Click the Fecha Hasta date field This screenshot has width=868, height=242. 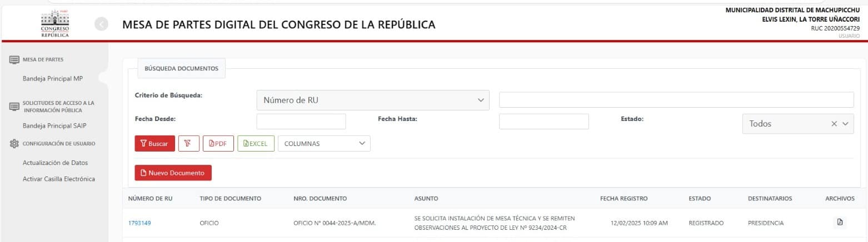(544, 122)
